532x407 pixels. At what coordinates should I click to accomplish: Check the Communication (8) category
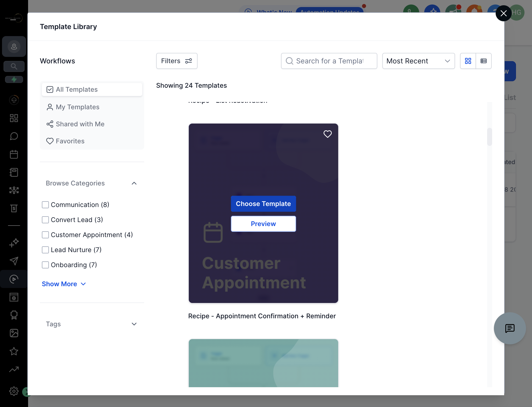[x=45, y=205]
